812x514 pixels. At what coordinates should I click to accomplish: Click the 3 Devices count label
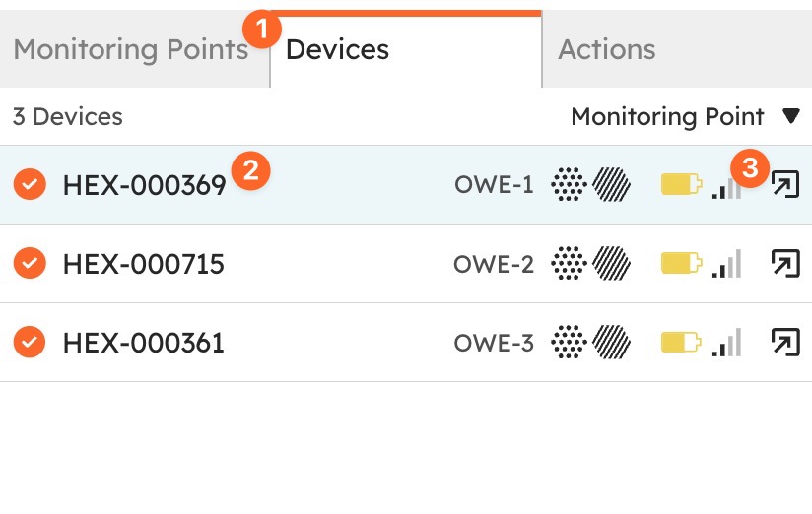pyautogui.click(x=68, y=116)
